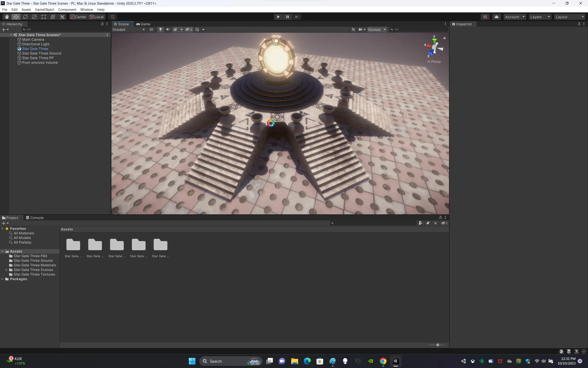This screenshot has height=368, width=588.
Task: Click the grid snapping icon in the main toolbar
Action: pos(113,17)
